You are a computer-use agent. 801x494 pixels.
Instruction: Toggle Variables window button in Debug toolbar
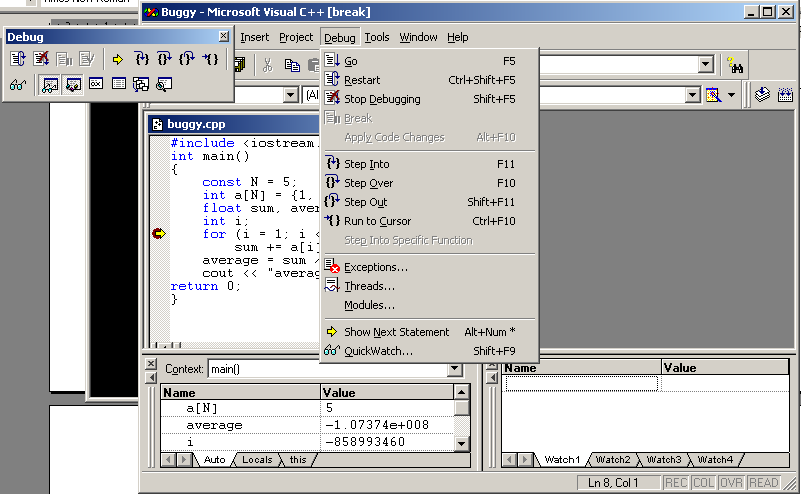[x=73, y=84]
